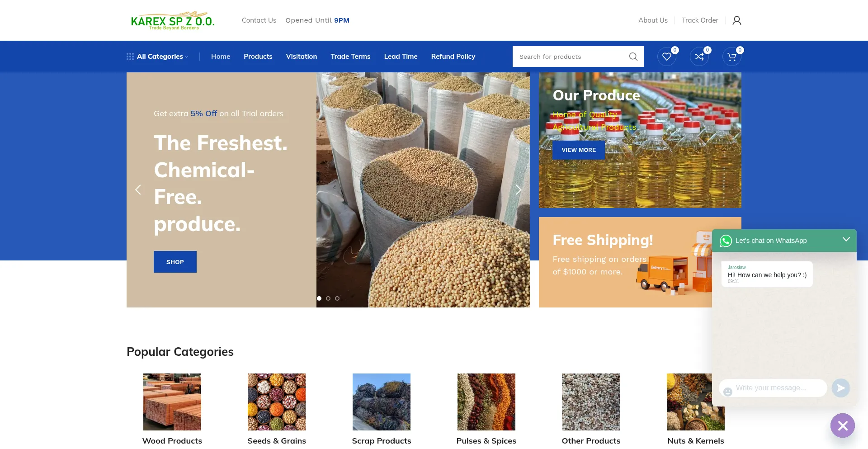Open the Refund Policy menu item
868x449 pixels.
pos(453,57)
